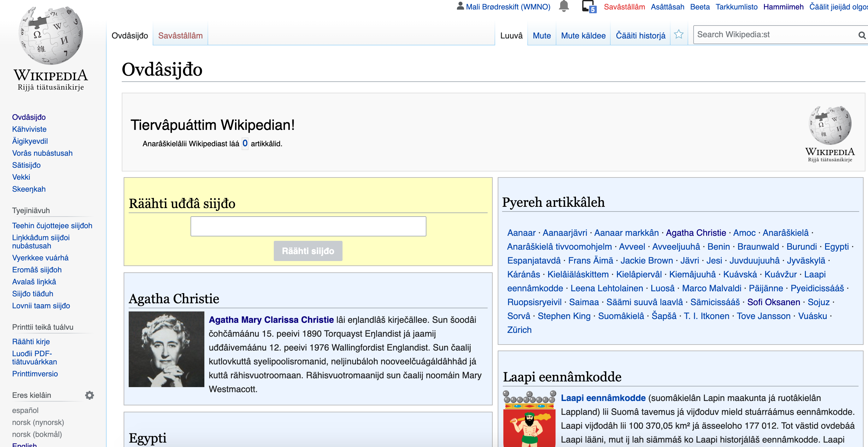This screenshot has height=447, width=868.
Task: Open Mali Brødreskift (WMNO) user page link
Action: 508,7
